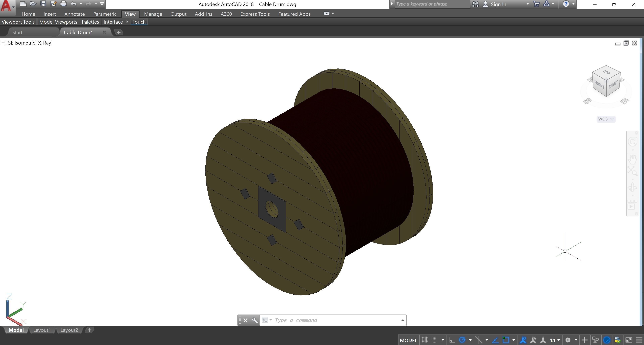Open Polar Tracking angle dropdown arrow
The width and height of the screenshot is (644, 345).
(x=470, y=340)
